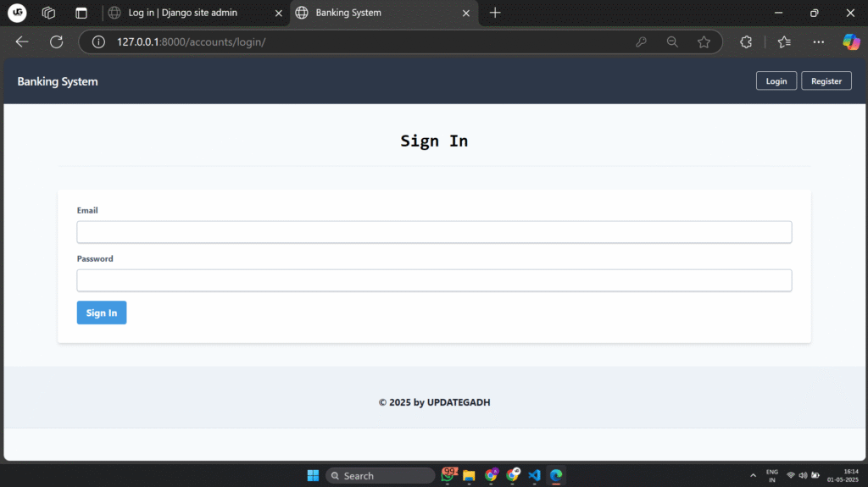
Task: Open the Wi-Fi network tray icon
Action: (x=791, y=475)
